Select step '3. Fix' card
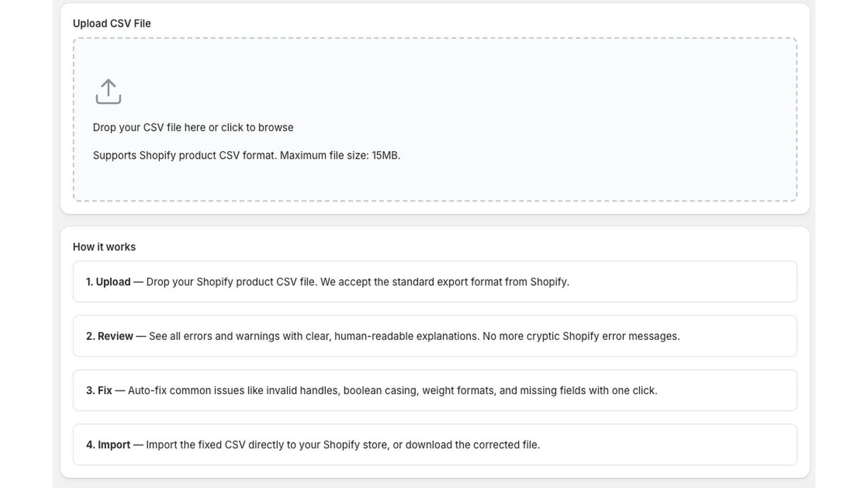868x488 pixels. pyautogui.click(x=434, y=390)
